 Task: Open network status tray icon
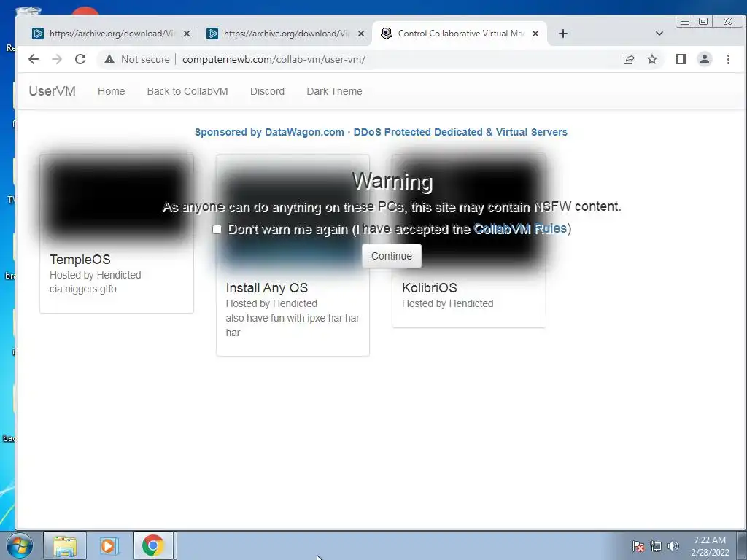click(x=656, y=546)
